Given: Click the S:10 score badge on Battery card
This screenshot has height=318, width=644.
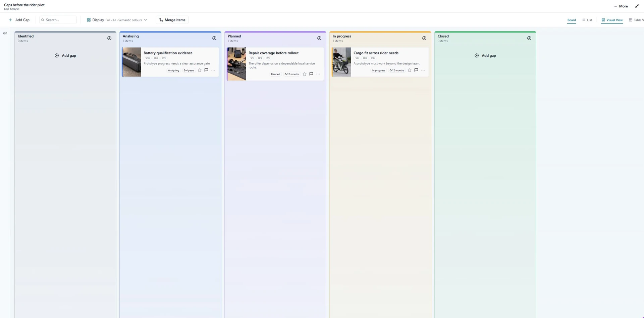Looking at the screenshot, I should pos(148,58).
